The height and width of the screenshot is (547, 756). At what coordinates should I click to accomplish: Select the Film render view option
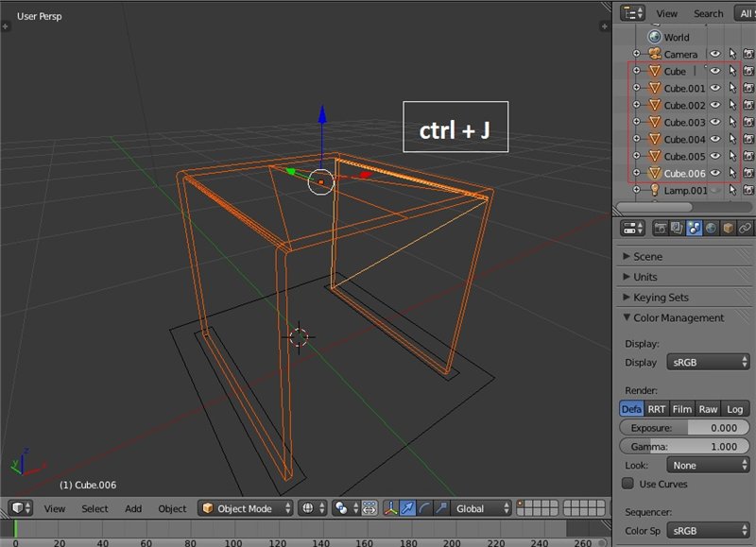[681, 409]
